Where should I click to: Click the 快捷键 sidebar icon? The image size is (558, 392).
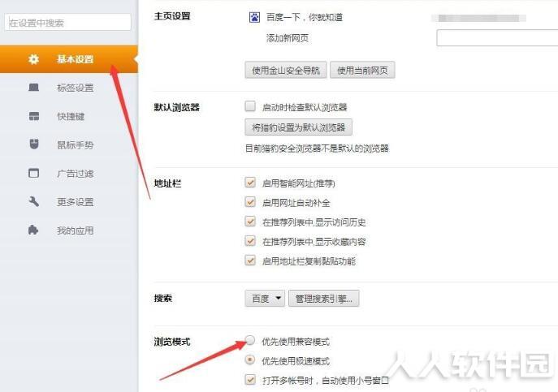pos(34,116)
